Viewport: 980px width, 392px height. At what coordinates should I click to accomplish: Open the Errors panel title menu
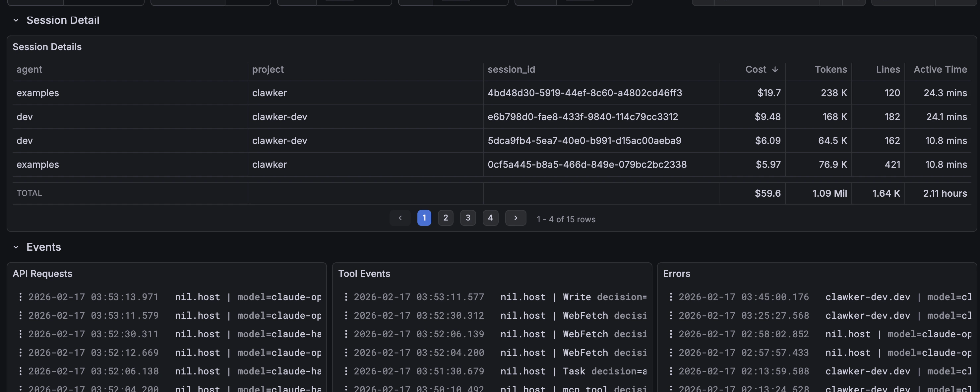(x=676, y=274)
